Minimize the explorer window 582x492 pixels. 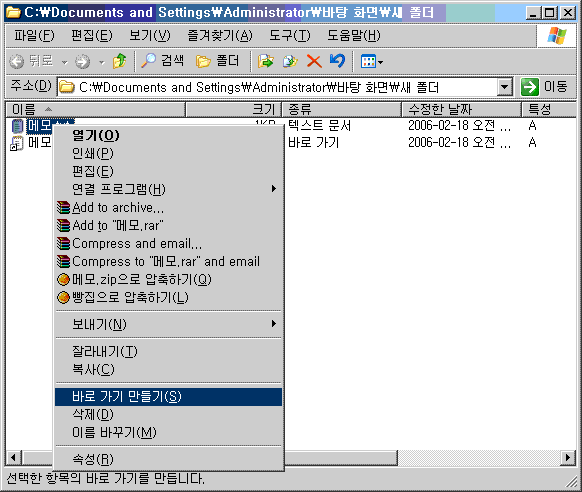click(533, 13)
